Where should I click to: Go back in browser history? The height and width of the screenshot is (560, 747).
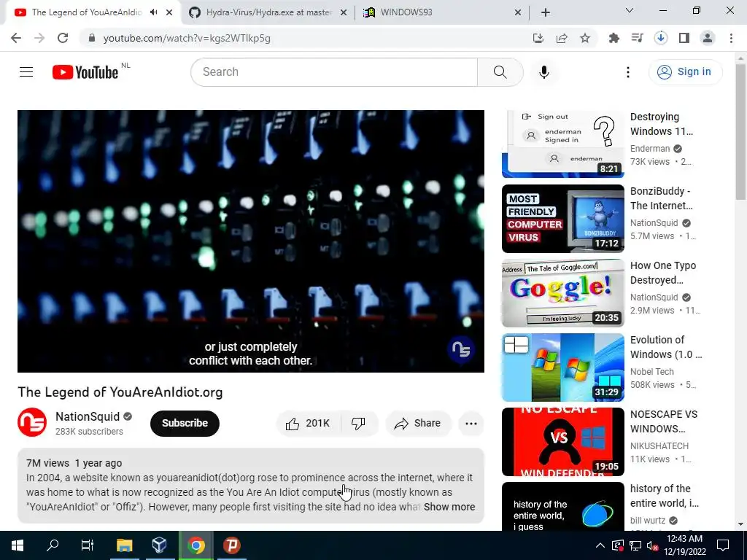tap(16, 38)
